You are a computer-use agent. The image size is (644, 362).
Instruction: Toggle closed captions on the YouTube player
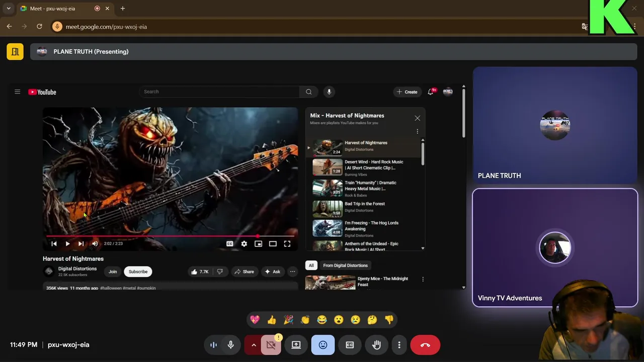(x=230, y=244)
